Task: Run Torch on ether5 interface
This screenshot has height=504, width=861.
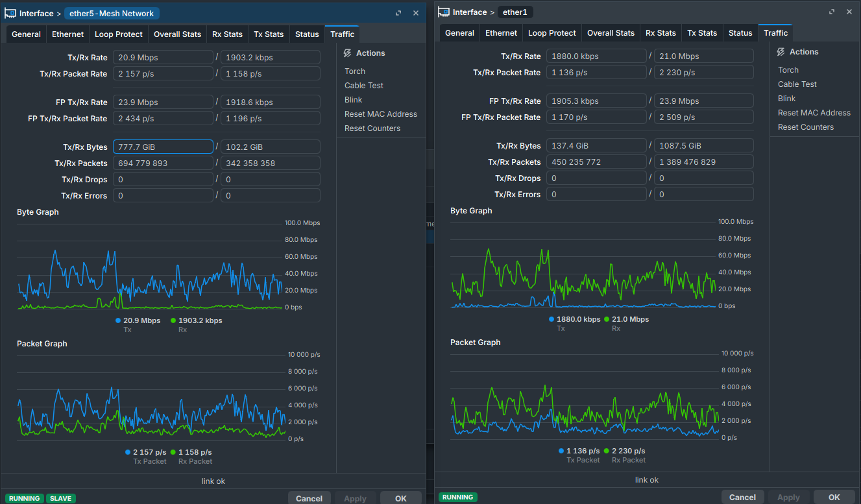Action: tap(355, 71)
